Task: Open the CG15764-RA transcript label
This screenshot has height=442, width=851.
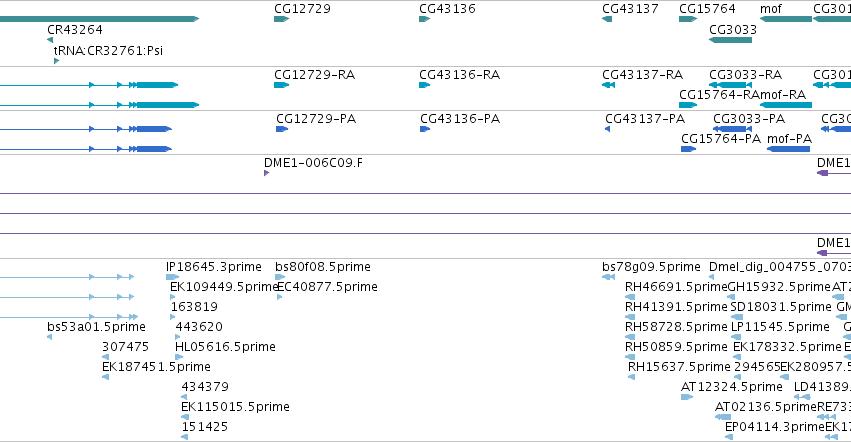Action: pyautogui.click(x=719, y=94)
